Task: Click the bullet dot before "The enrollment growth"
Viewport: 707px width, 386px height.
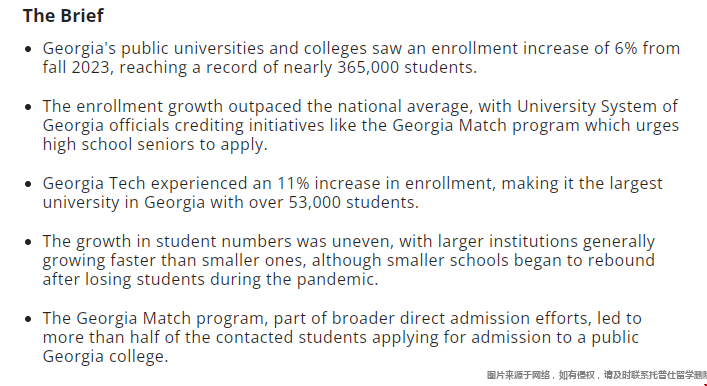Action: pyautogui.click(x=28, y=107)
